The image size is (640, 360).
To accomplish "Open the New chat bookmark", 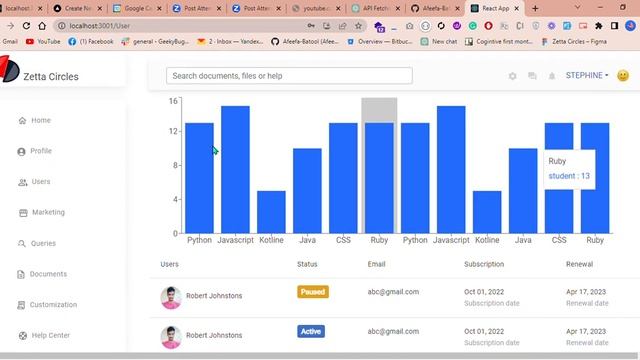I will (439, 41).
